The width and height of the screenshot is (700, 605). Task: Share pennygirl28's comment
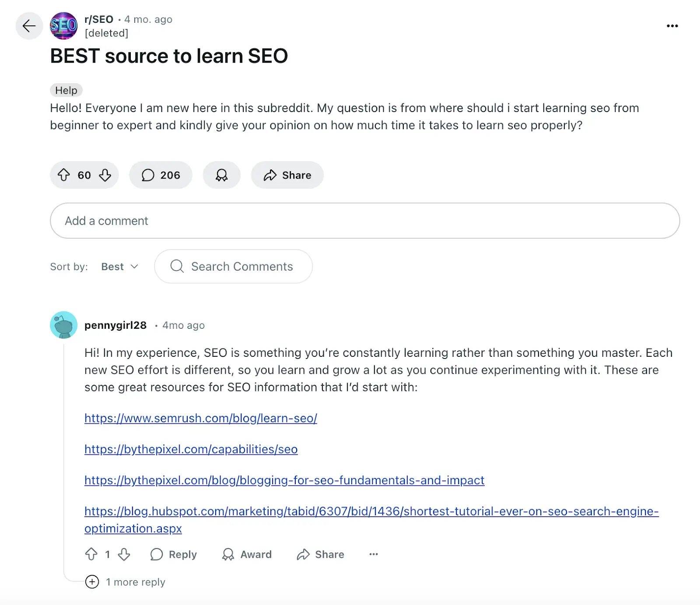coord(320,554)
